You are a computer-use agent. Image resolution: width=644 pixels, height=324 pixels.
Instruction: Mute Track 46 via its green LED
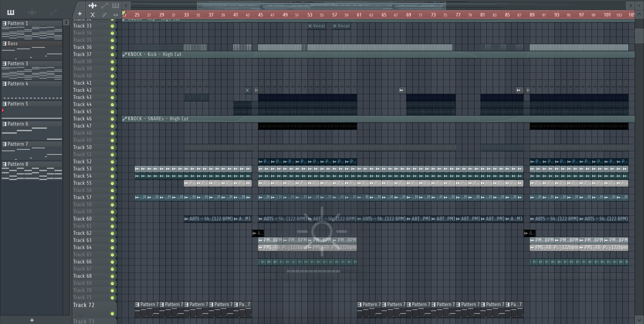coord(112,119)
